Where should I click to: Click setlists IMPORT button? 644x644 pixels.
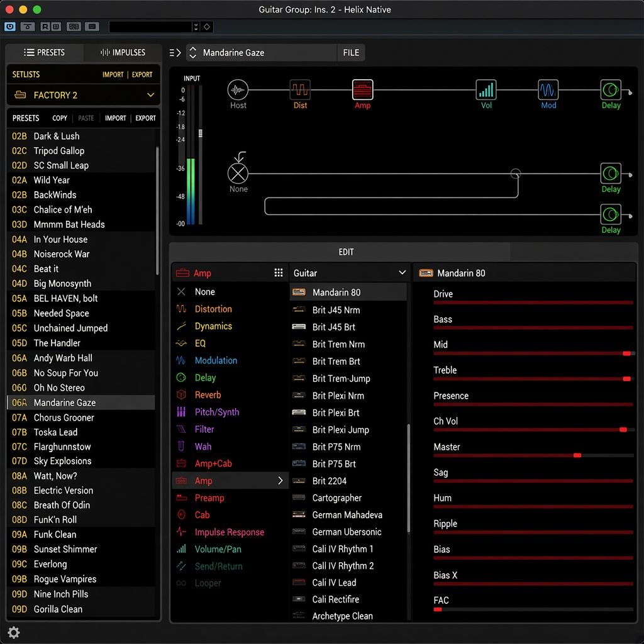point(113,74)
